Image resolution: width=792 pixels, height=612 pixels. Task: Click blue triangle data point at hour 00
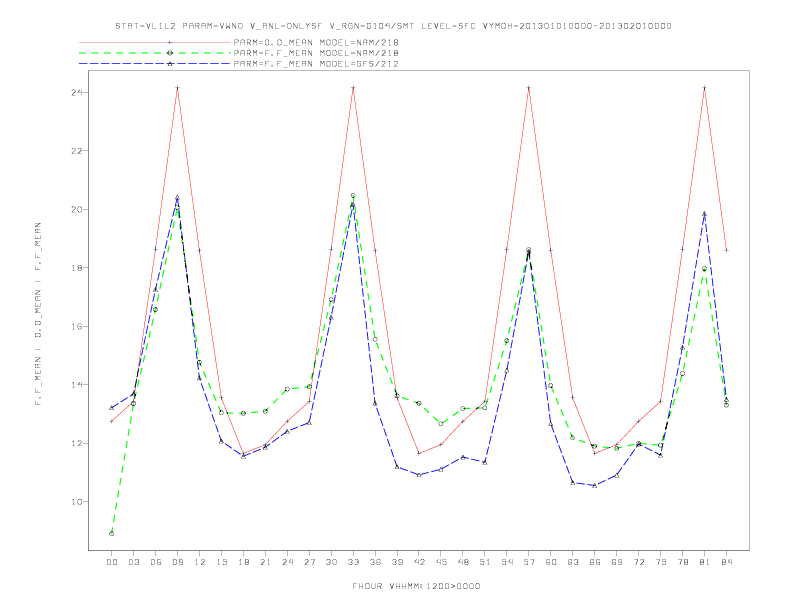click(x=112, y=407)
